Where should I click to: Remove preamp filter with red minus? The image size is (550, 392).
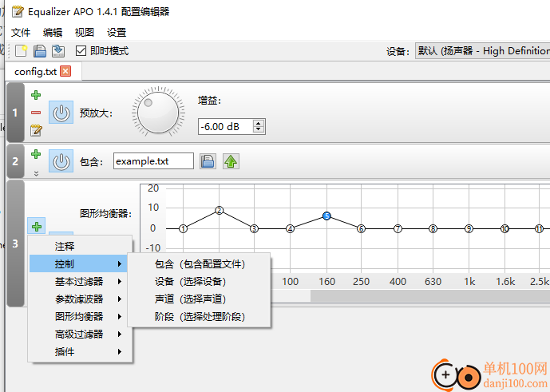36,113
